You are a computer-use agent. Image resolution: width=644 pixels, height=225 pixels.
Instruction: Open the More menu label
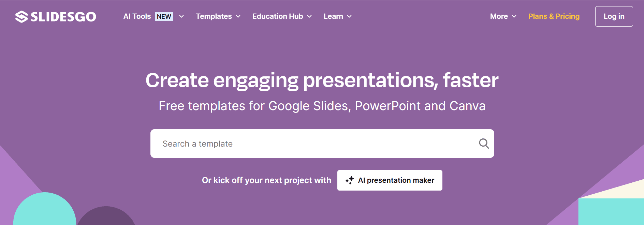coord(499,16)
